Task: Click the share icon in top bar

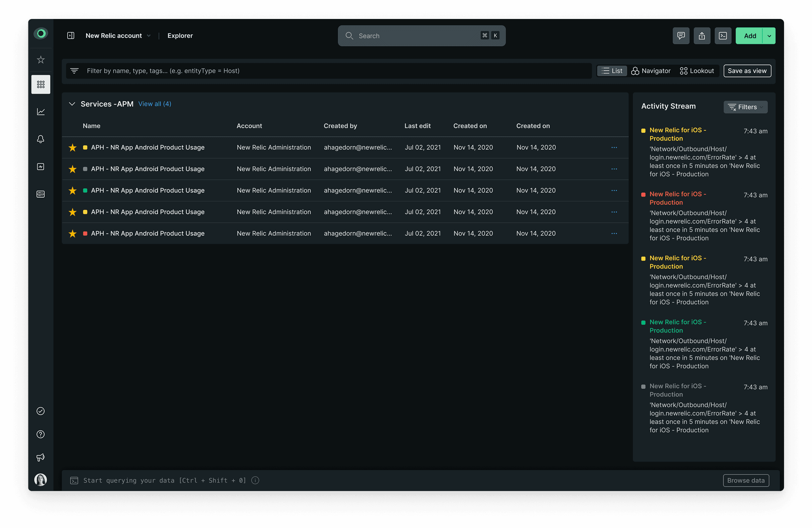Action: click(x=702, y=36)
